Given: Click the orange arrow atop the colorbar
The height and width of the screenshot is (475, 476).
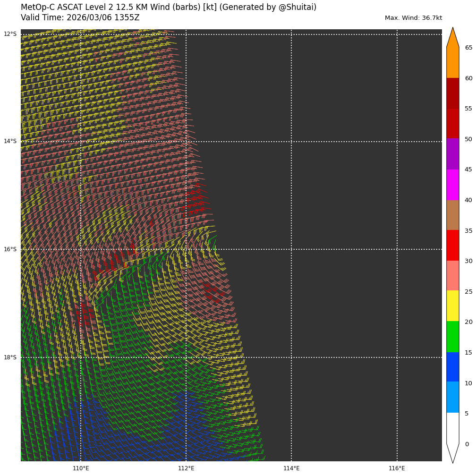Looking at the screenshot, I should coord(452,39).
